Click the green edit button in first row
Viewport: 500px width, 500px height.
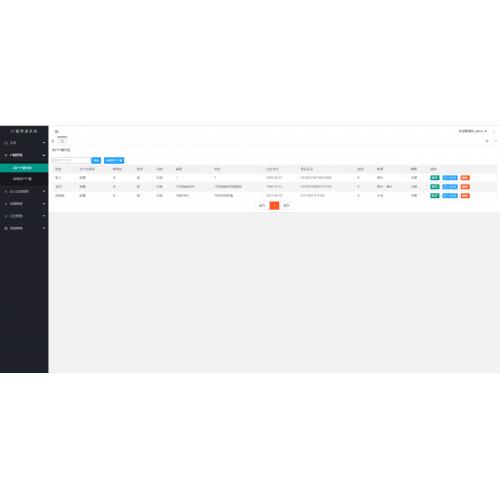[435, 178]
